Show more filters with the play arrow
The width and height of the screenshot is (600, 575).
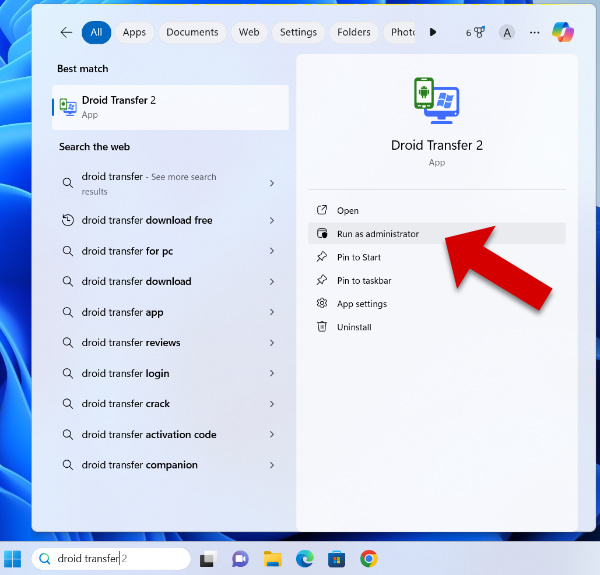point(433,32)
